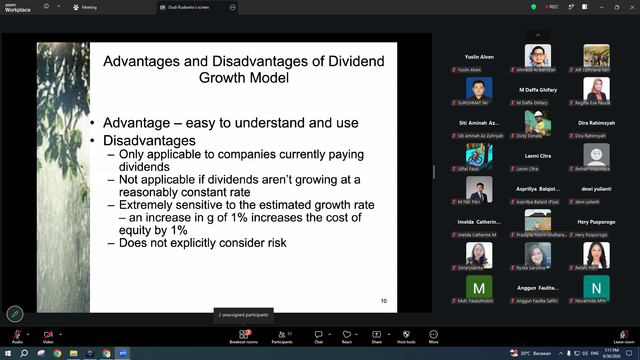Click the green annotate pencil icon
640x360 pixels.
[15, 314]
